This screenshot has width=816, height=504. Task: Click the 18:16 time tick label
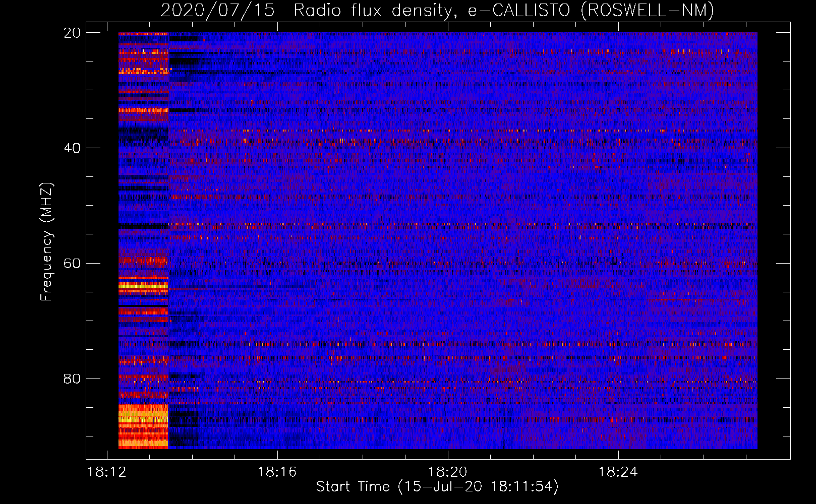(277, 472)
